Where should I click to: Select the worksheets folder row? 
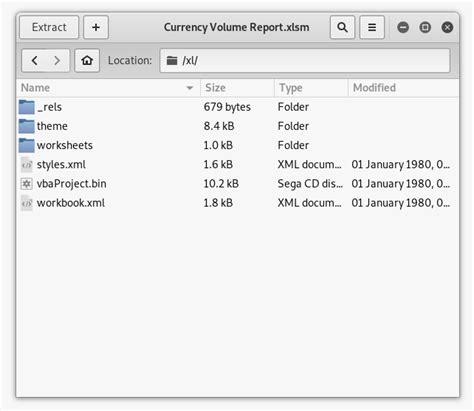237,145
